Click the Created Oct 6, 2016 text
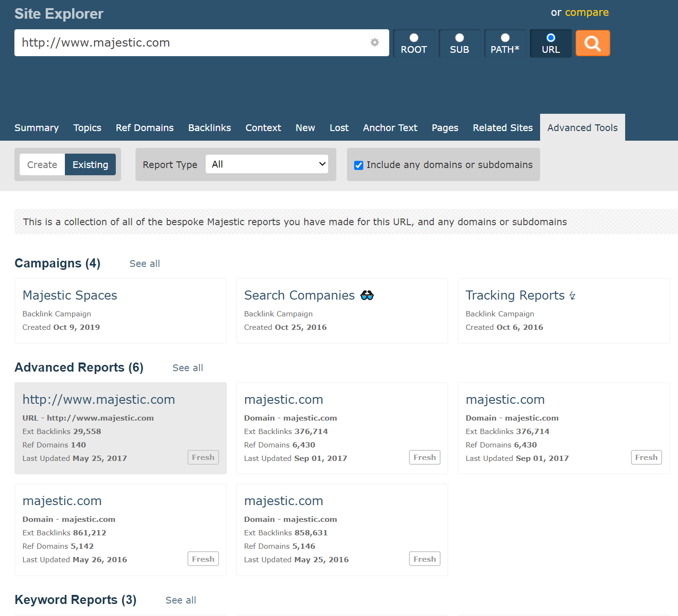 (505, 327)
